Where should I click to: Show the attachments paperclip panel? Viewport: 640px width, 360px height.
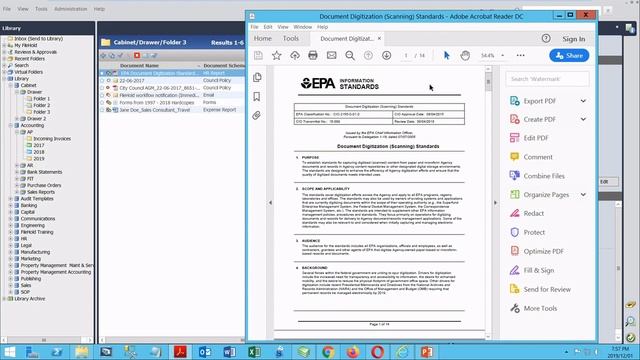(256, 116)
